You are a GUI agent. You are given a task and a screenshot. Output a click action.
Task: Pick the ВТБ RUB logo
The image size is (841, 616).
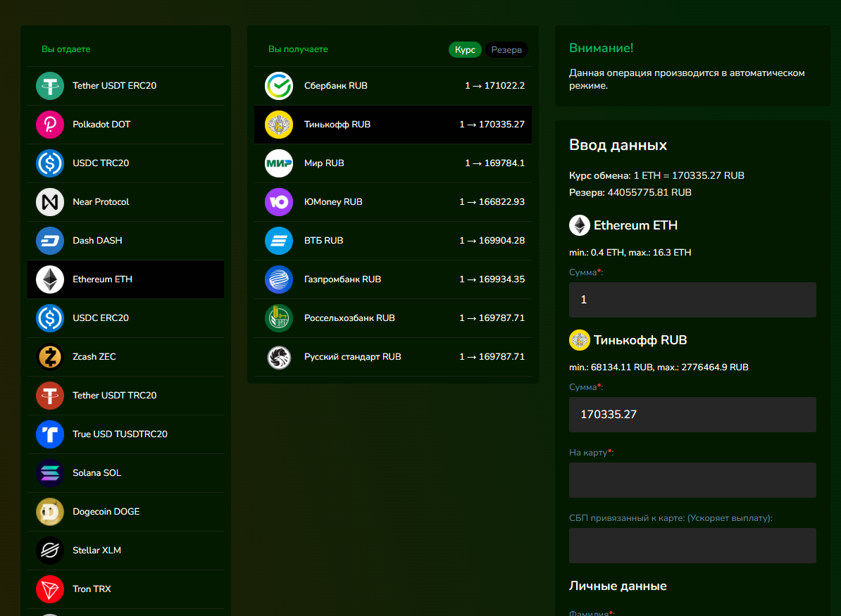tap(279, 241)
